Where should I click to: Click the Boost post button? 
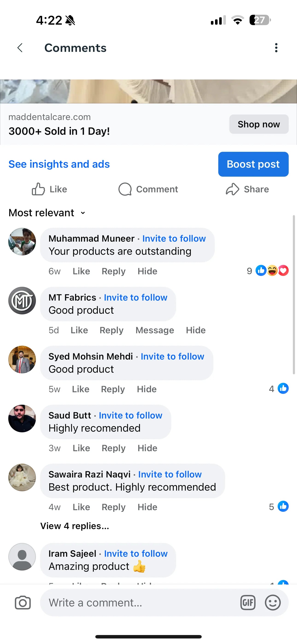[253, 164]
